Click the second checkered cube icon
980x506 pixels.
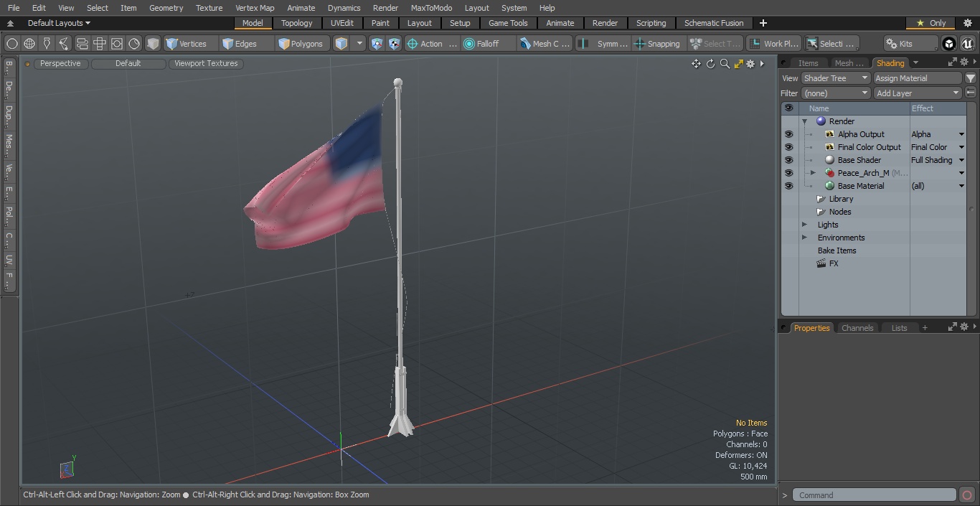(x=394, y=44)
